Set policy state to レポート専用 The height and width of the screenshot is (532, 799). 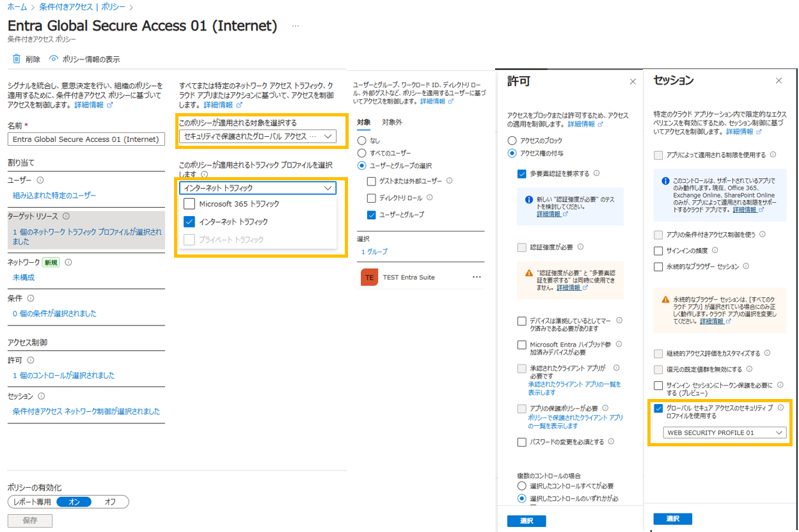[x=32, y=502]
